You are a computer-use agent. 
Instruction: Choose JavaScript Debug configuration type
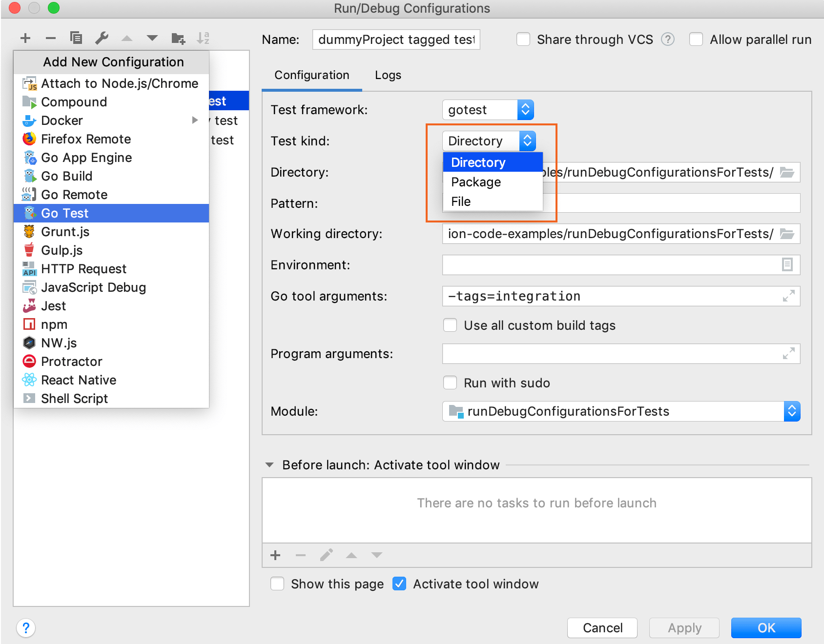[111, 287]
